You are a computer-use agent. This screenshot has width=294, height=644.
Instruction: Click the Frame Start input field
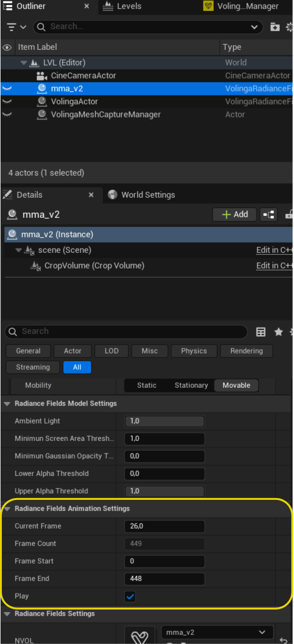point(164,562)
